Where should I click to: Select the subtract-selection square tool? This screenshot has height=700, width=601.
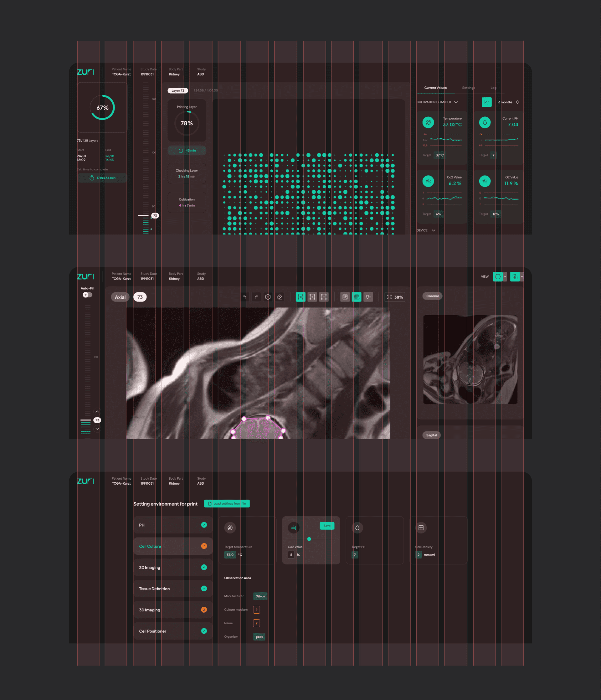[324, 297]
